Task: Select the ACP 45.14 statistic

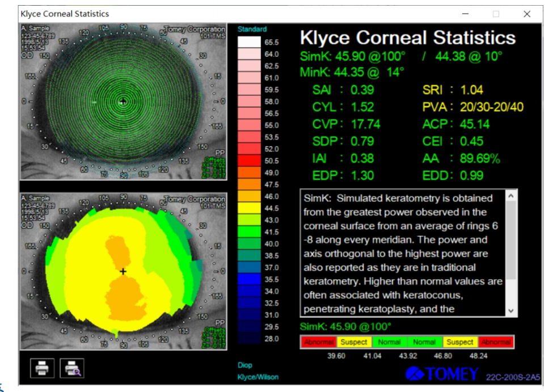Action: [x=456, y=124]
